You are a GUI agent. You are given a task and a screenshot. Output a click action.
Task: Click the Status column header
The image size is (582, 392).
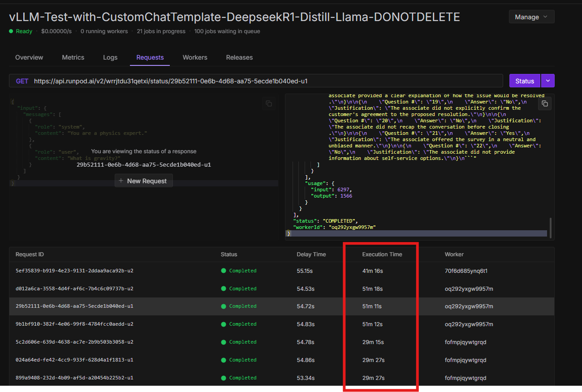229,254
